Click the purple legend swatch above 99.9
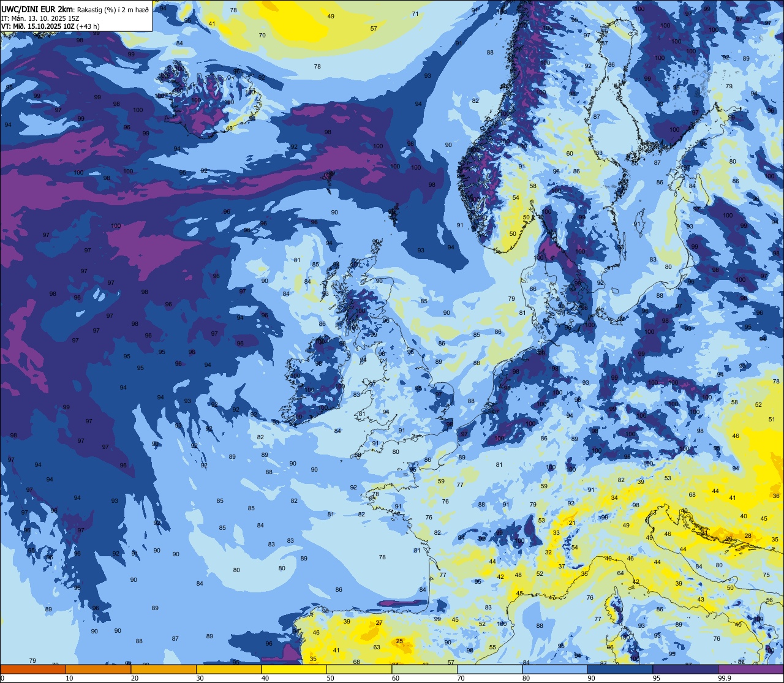The width and height of the screenshot is (784, 683). pyautogui.click(x=750, y=669)
